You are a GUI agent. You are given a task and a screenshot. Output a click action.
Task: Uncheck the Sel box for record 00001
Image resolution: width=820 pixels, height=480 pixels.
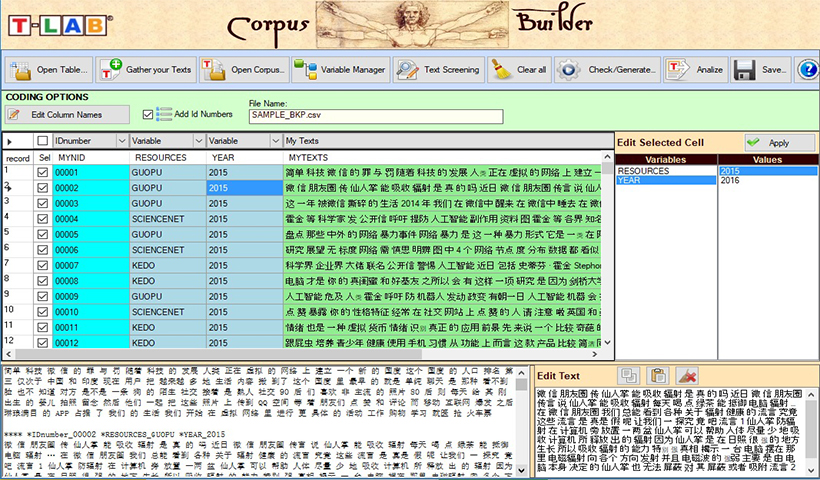pyautogui.click(x=43, y=172)
